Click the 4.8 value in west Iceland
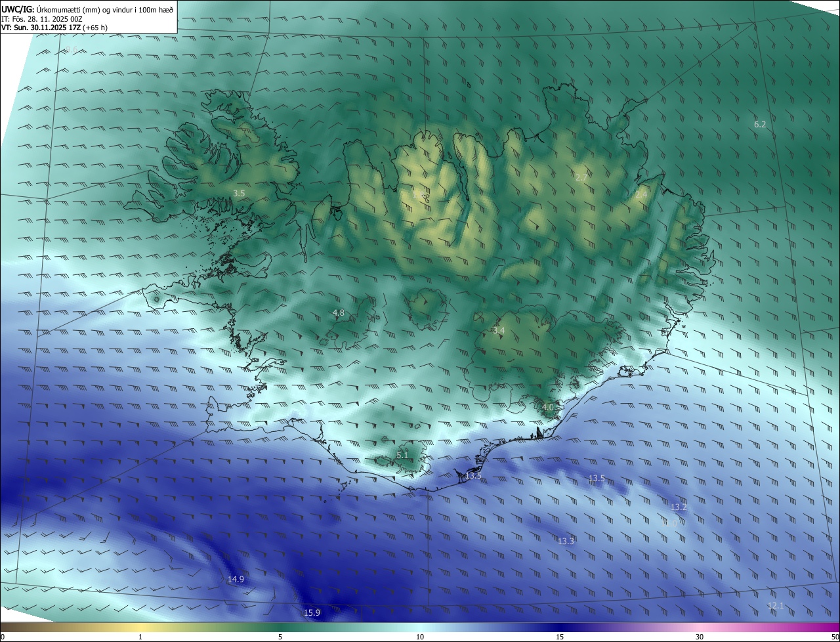840x642 pixels. (339, 313)
